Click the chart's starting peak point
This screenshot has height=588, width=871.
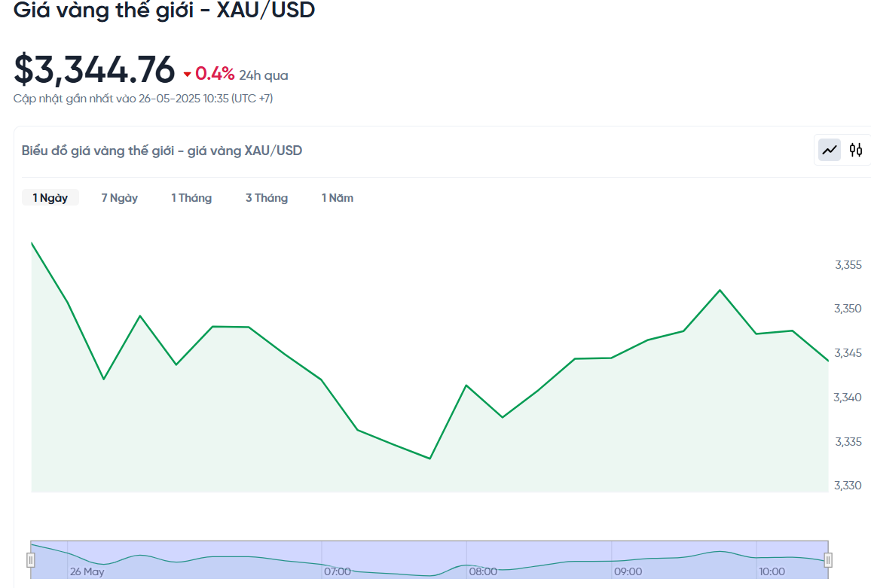pyautogui.click(x=32, y=243)
